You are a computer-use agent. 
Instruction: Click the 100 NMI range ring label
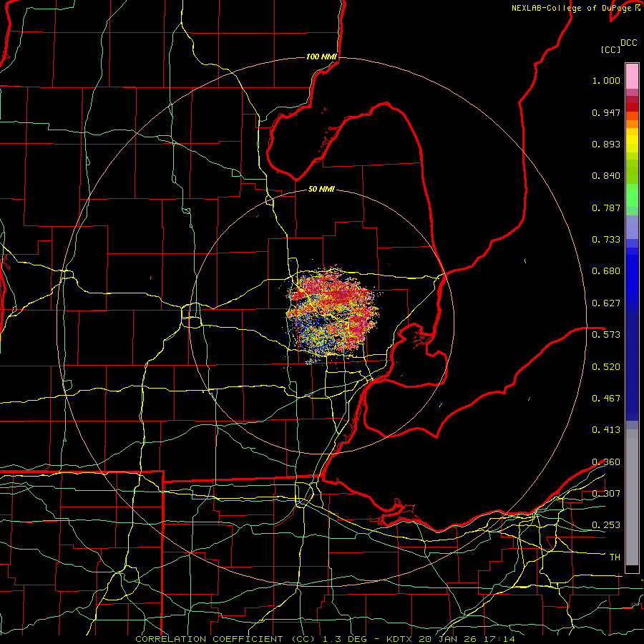point(321,57)
